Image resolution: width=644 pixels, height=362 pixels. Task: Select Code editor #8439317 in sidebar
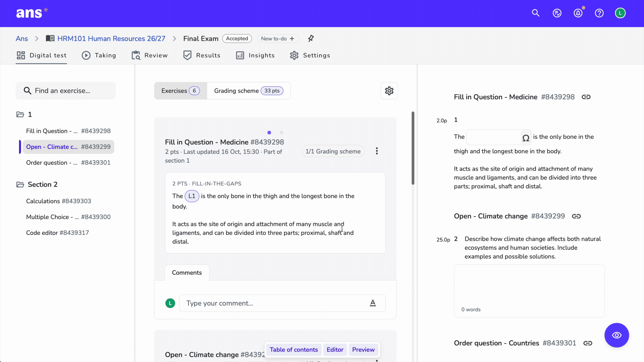(57, 233)
